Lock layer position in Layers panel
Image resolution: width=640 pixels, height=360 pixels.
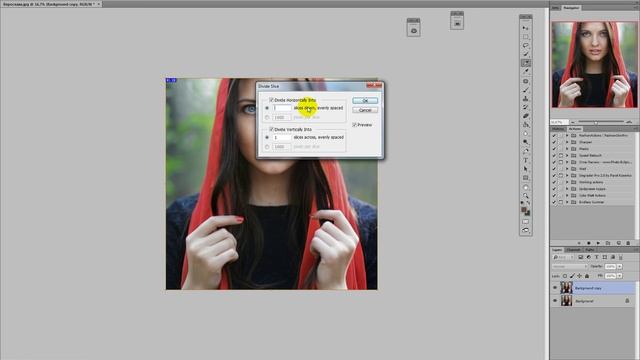[x=579, y=276]
